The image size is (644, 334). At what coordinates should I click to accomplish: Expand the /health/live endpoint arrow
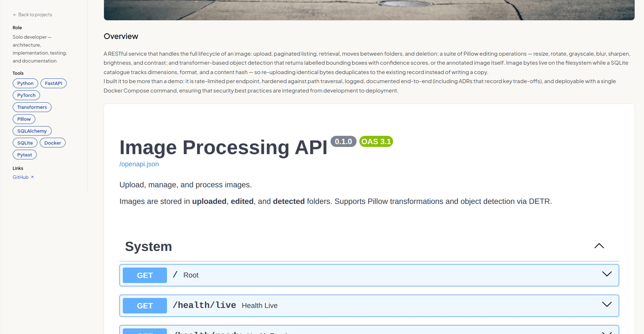click(x=607, y=304)
